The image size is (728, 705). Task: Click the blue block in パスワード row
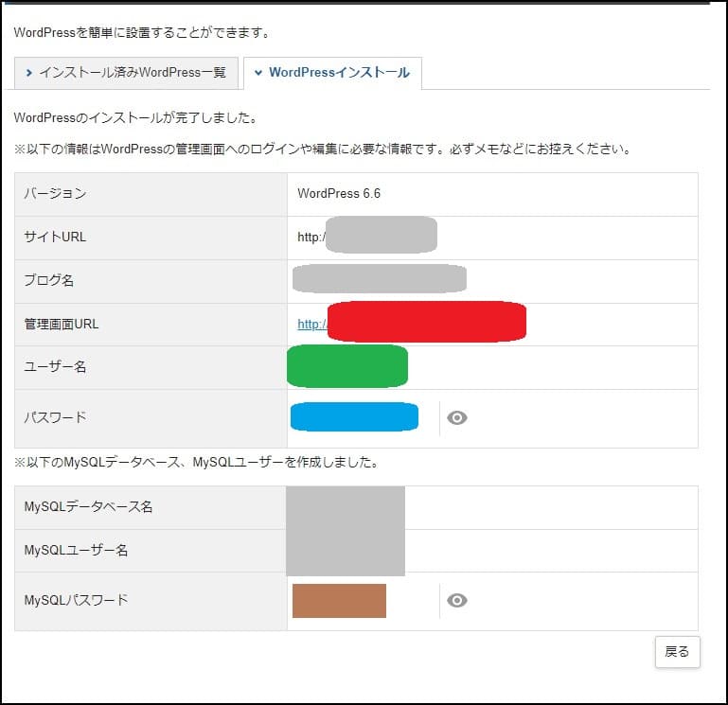pyautogui.click(x=354, y=417)
